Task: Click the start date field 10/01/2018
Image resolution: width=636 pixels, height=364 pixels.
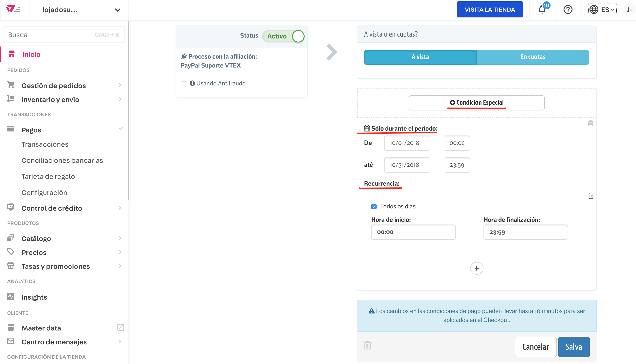Action: [407, 143]
